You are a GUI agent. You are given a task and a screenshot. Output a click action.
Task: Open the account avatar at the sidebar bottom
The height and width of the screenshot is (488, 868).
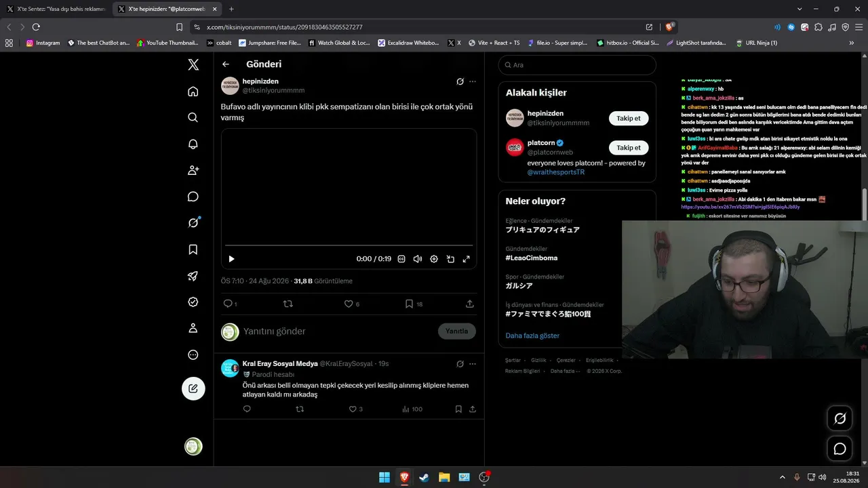[193, 447]
